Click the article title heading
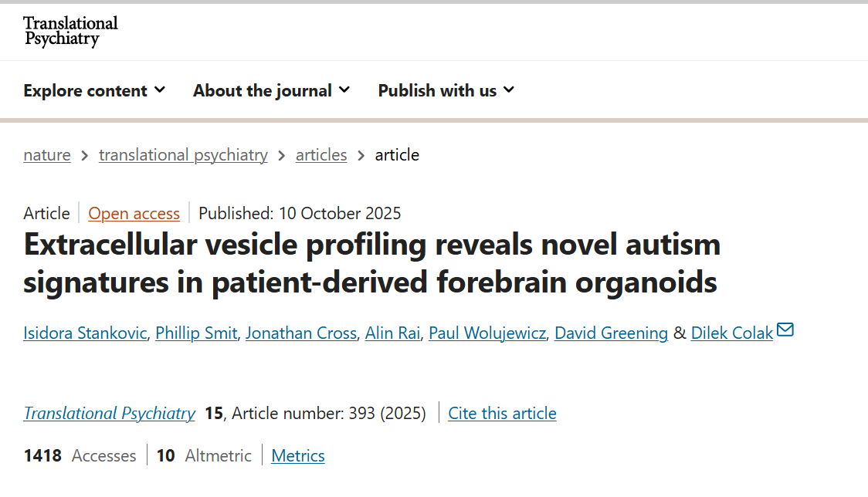868x497 pixels. pyautogui.click(x=371, y=264)
